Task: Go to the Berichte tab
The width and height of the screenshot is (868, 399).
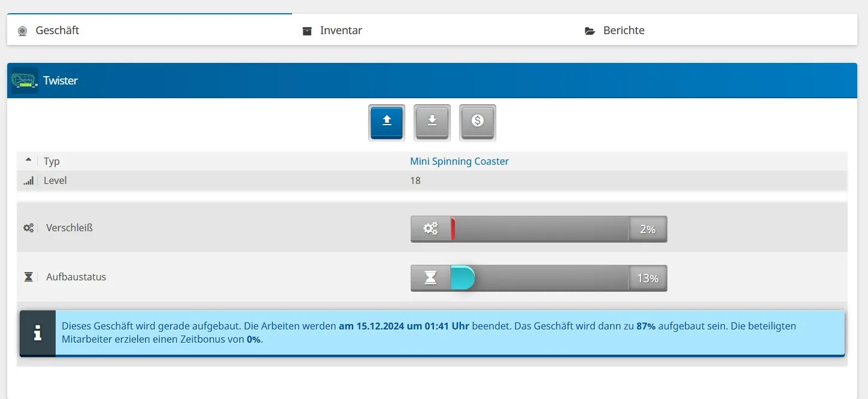Action: pos(623,31)
